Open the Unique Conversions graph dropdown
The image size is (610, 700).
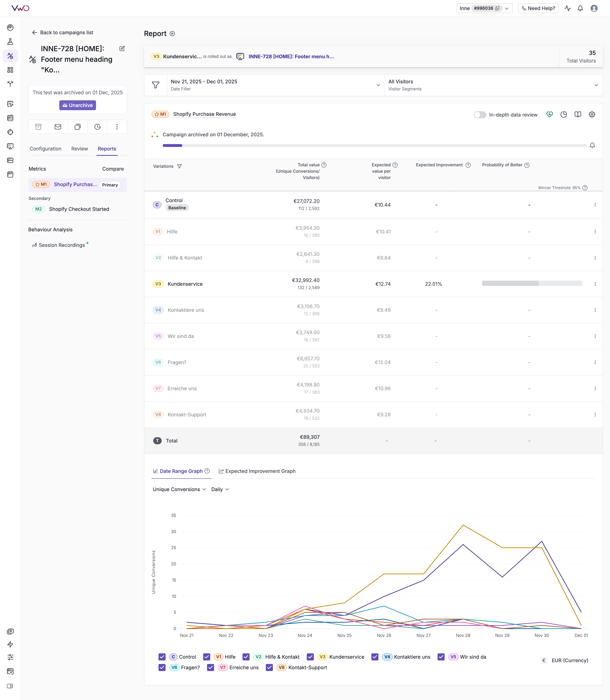click(x=179, y=489)
